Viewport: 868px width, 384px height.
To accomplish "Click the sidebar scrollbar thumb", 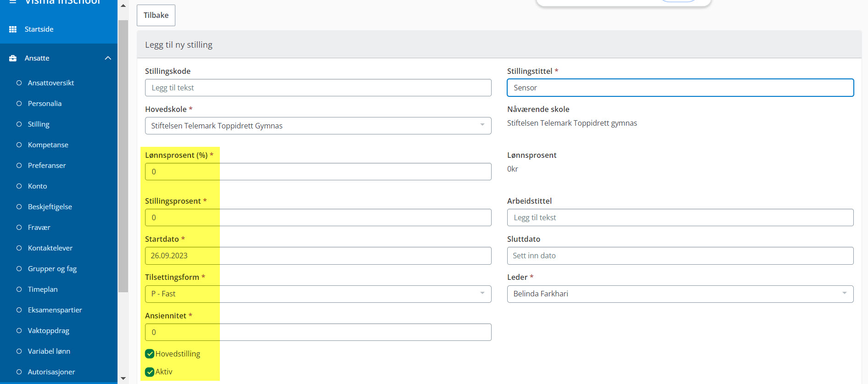I will pos(123,156).
